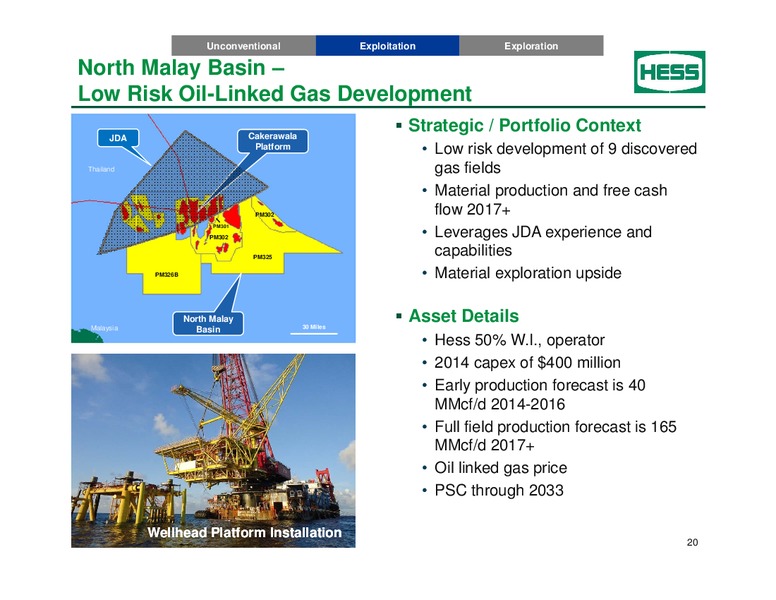Click the Hess 50% W.I., operator bullet
The image size is (776, 600).
point(519,340)
